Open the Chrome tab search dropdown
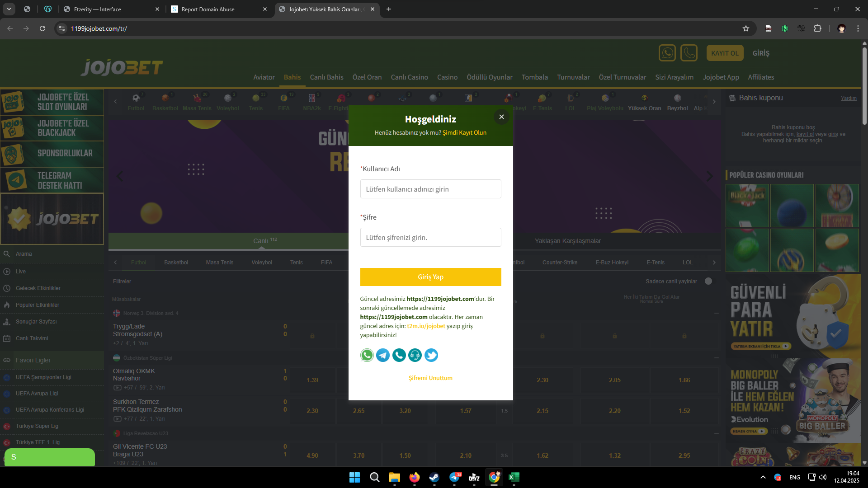Image resolution: width=868 pixels, height=488 pixels. click(x=9, y=9)
